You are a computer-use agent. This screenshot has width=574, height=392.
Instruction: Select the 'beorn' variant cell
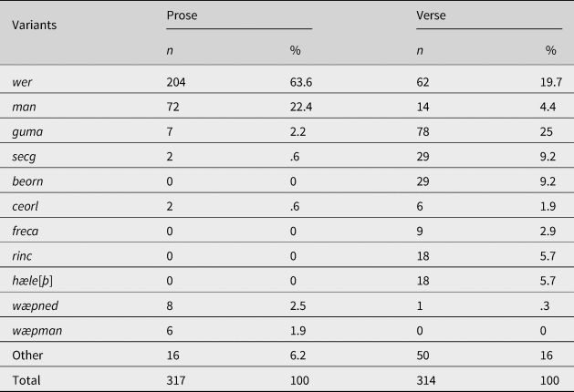tap(27, 181)
